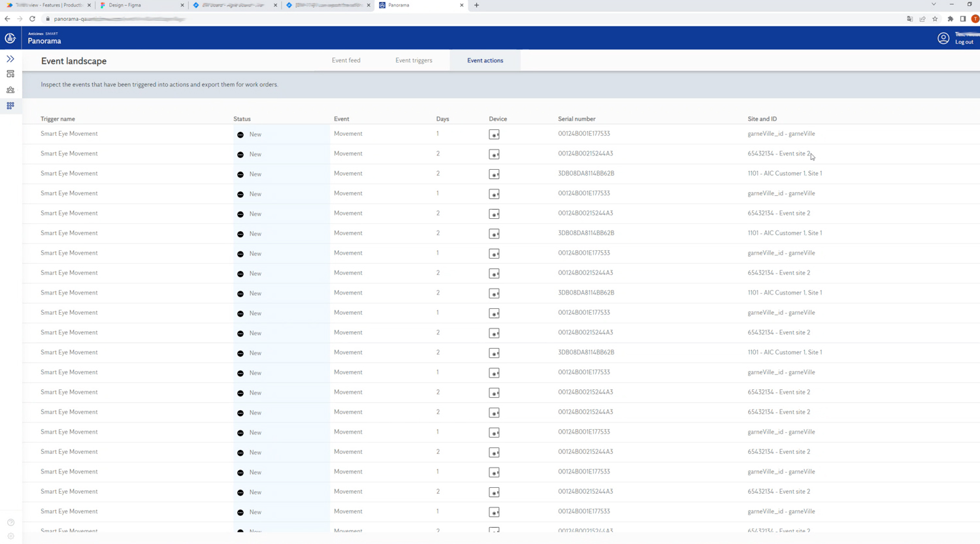Click the Anticimex Panorama logo icon
The image size is (980, 544).
coord(10,39)
